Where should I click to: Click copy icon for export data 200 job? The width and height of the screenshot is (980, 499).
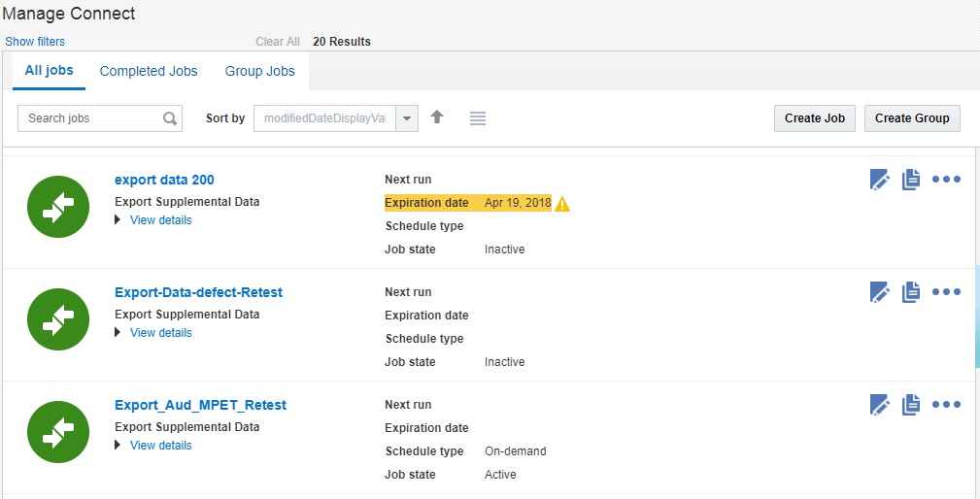coord(910,180)
